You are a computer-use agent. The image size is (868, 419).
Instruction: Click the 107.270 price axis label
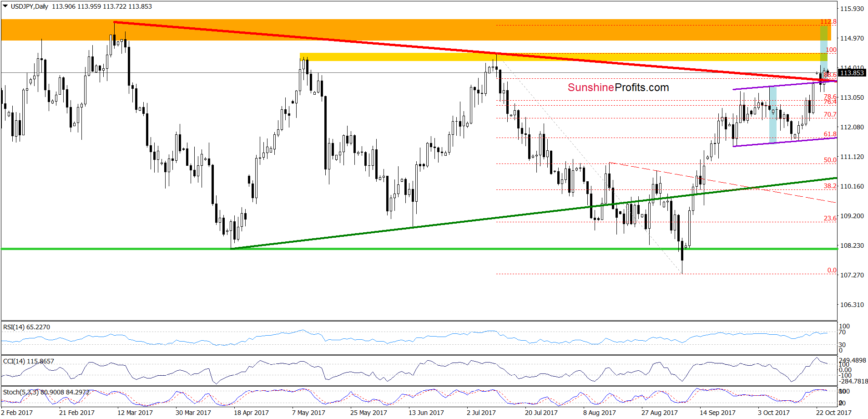pos(852,275)
